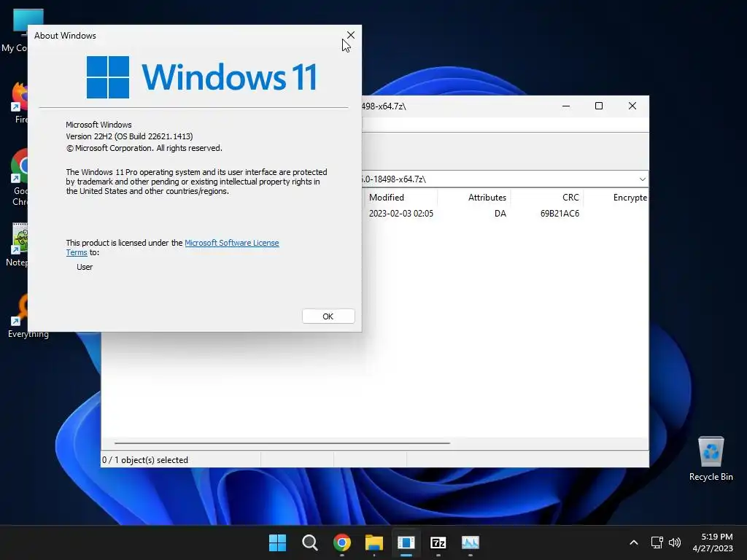
Task: Click OK in About Windows dialog
Action: tap(328, 316)
